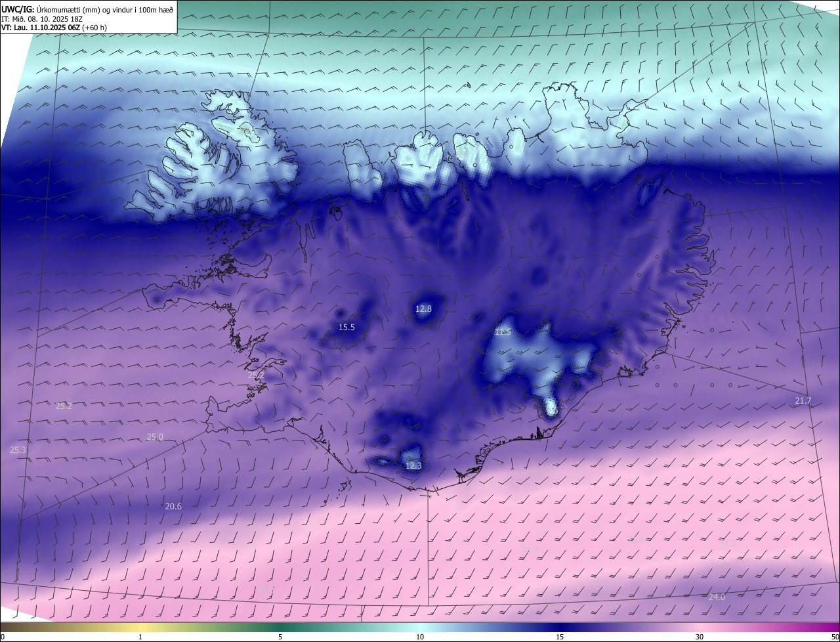Click the 0 tick on the colour scale

tap(3, 637)
